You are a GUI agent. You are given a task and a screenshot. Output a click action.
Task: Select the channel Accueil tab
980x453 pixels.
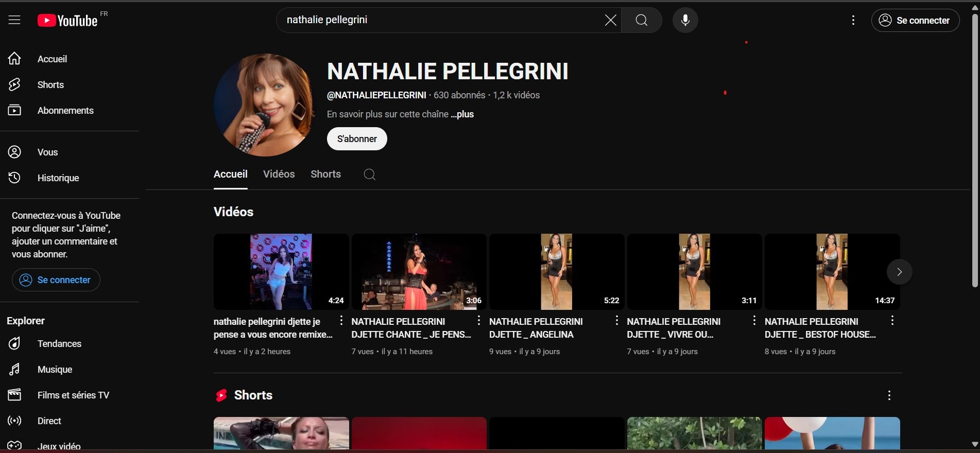(x=231, y=174)
